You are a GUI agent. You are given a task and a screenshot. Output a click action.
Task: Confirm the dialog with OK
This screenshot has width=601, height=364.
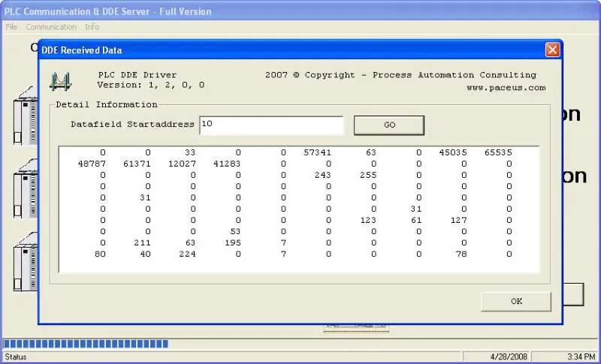(516, 301)
